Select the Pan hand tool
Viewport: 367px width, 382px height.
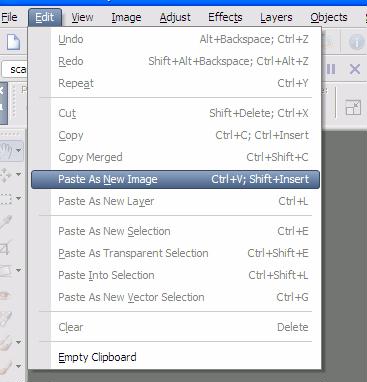tap(7, 150)
